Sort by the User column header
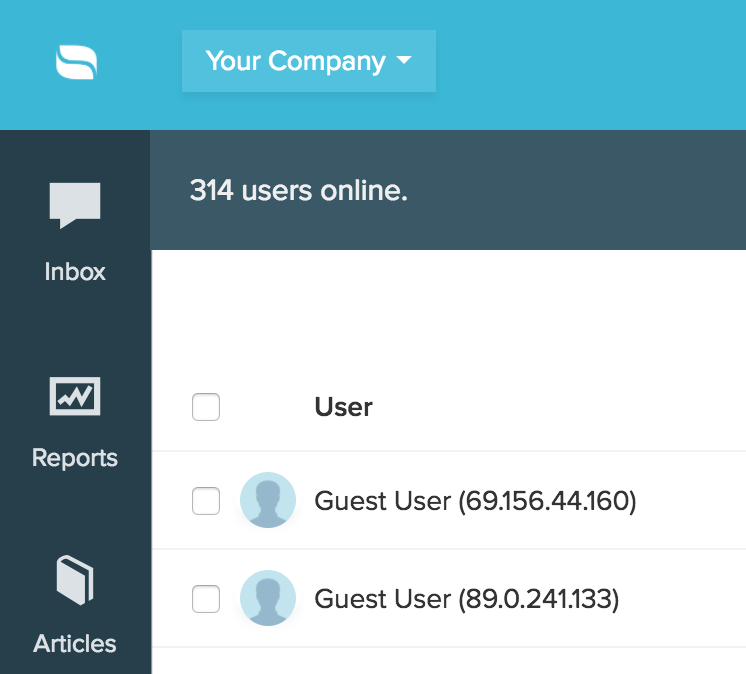This screenshot has height=674, width=746. tap(343, 407)
